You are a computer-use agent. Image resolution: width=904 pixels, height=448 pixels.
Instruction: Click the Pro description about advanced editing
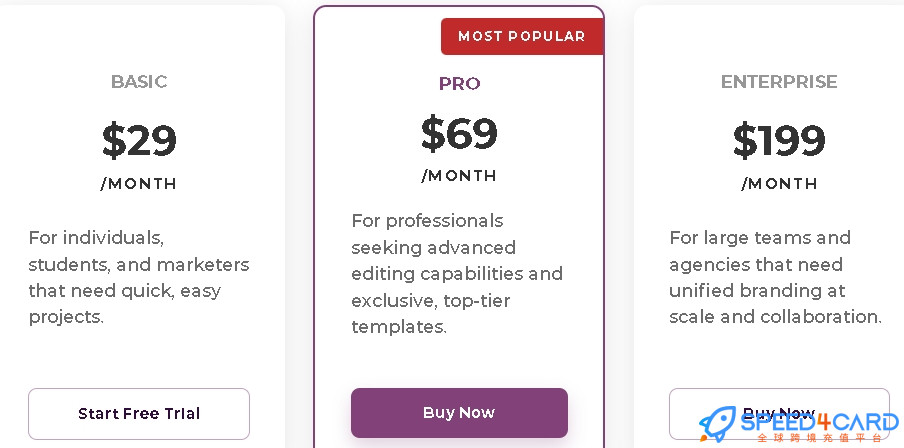pyautogui.click(x=457, y=274)
